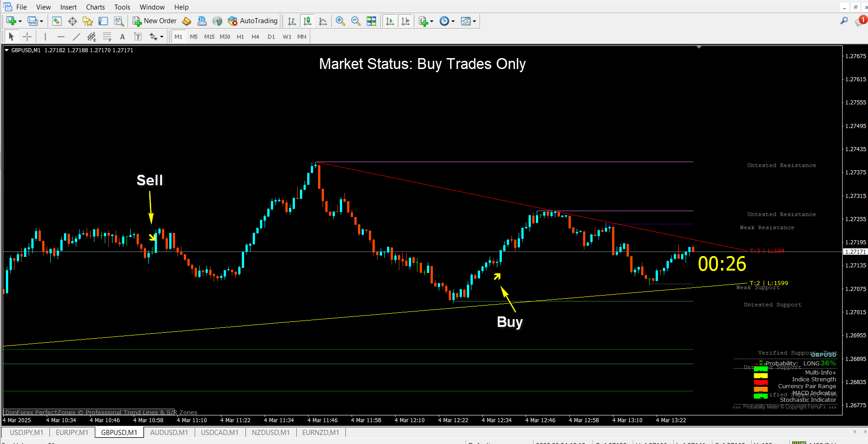Tile chart windows with grid icon
This screenshot has height=444, width=868.
(371, 21)
